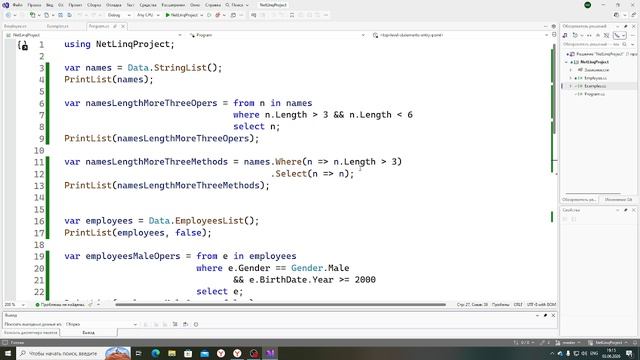
Task: Select Examples.cs in Solution Explorer
Action: click(x=595, y=86)
